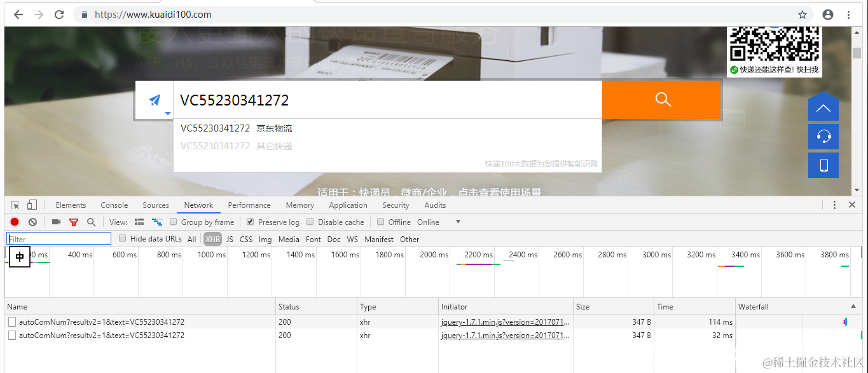Open the Security tab
Image resolution: width=868 pixels, height=373 pixels.
tap(396, 205)
